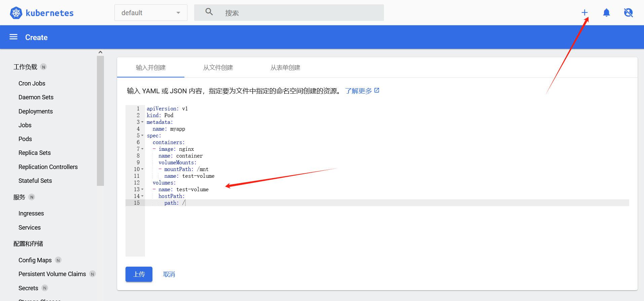Open Jobs in the sidebar

click(25, 125)
